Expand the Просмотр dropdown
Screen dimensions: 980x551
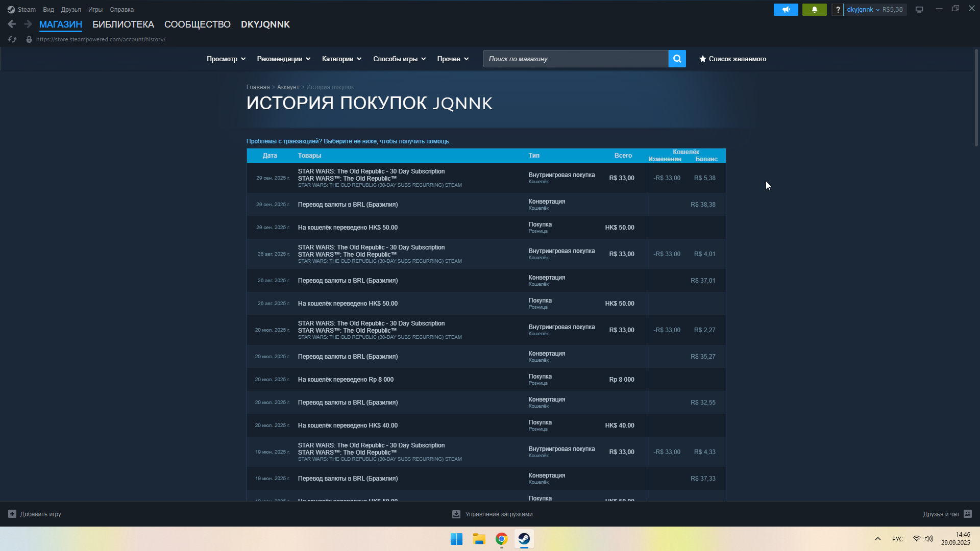click(x=226, y=59)
